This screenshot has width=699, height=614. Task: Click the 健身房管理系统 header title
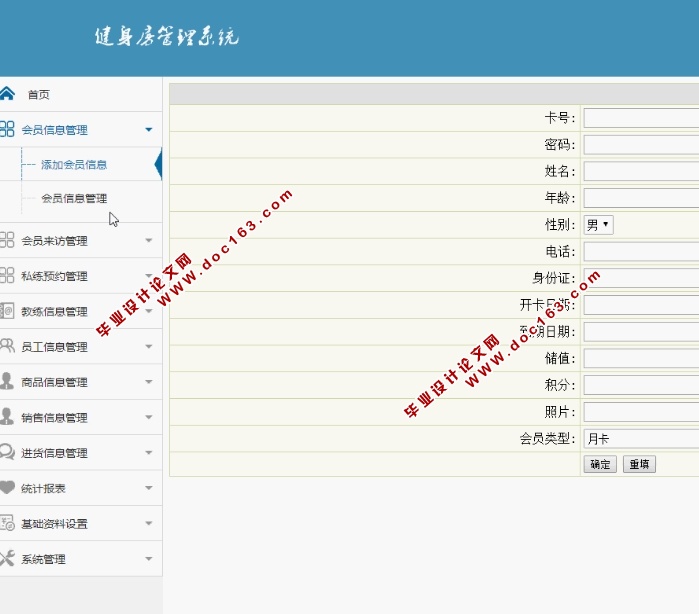tap(166, 37)
